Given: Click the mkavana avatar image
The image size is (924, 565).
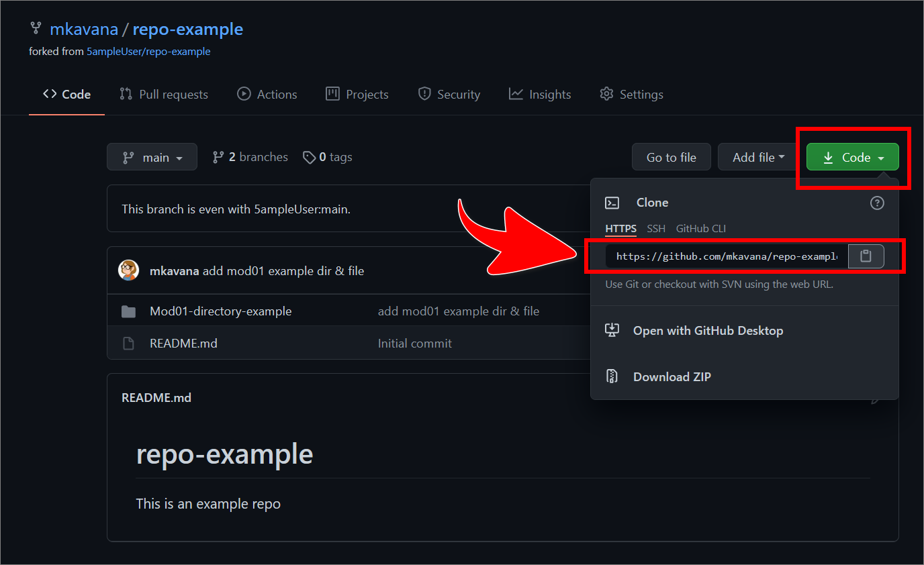Looking at the screenshot, I should pos(128,270).
